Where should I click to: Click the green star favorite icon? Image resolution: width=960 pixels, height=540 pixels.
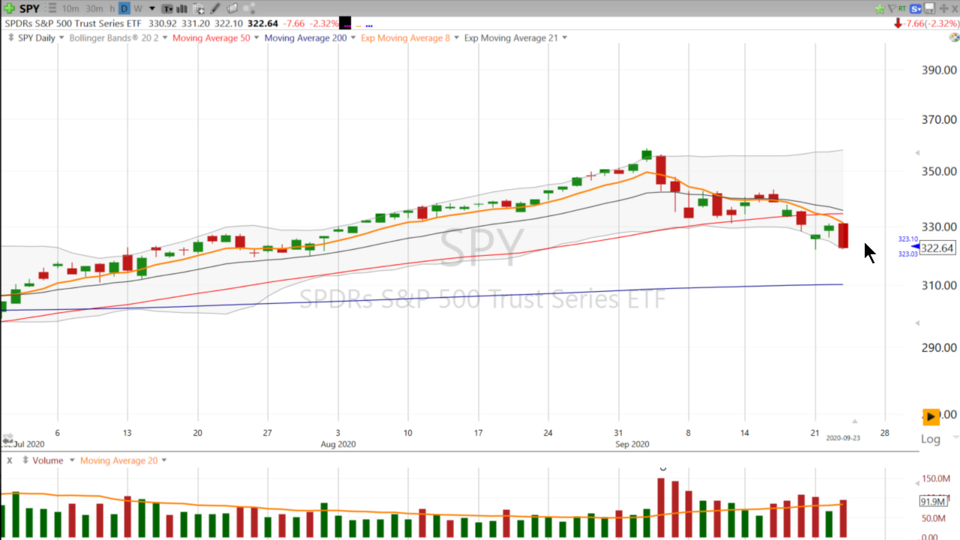point(880,9)
